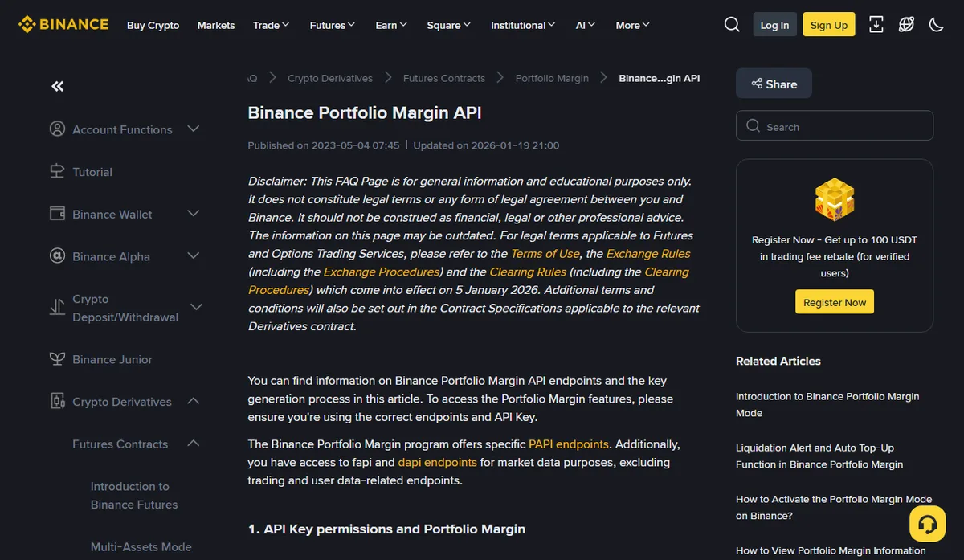Expand Crypto Deposit/Withdrawal section
This screenshot has width=964, height=560.
(x=196, y=307)
